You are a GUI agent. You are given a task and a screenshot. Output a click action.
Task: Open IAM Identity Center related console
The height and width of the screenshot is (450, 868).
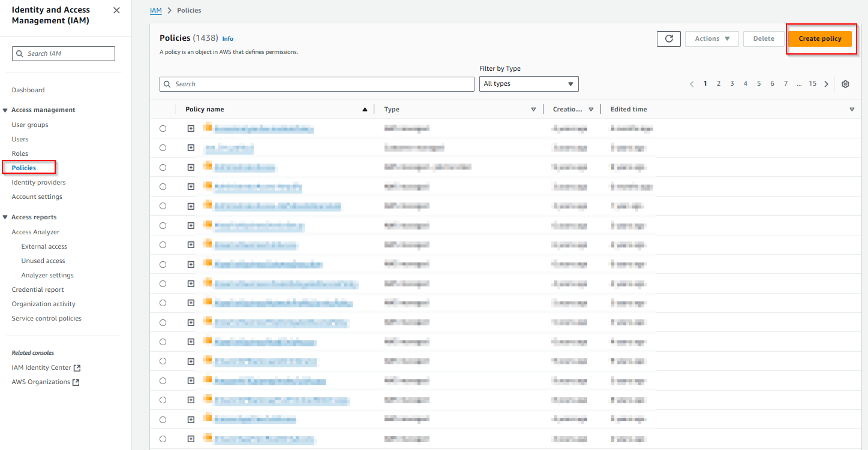pos(41,367)
